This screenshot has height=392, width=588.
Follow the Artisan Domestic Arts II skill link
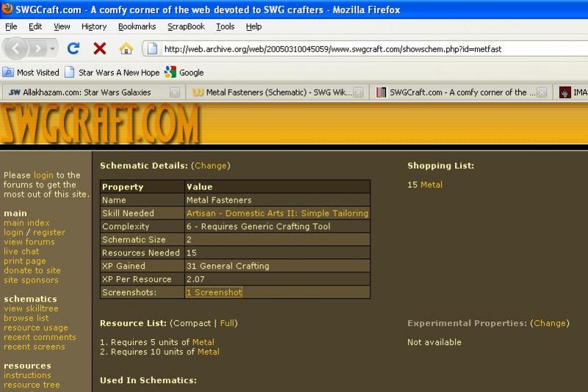tap(277, 213)
